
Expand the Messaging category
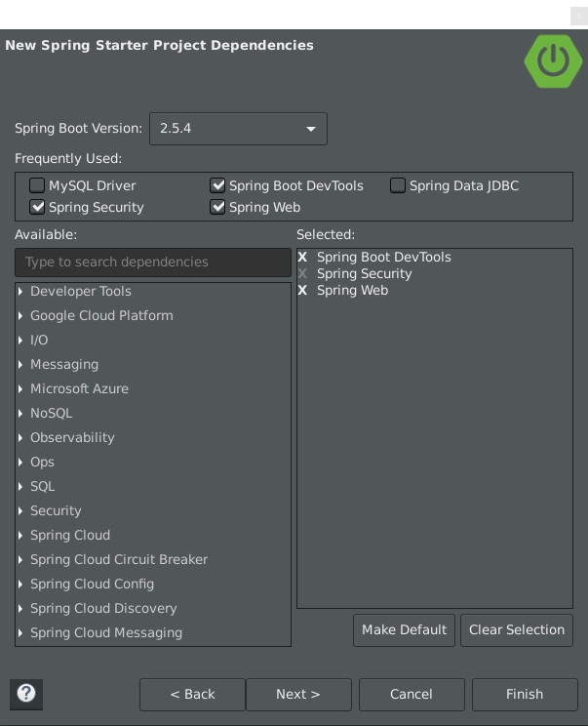20,364
